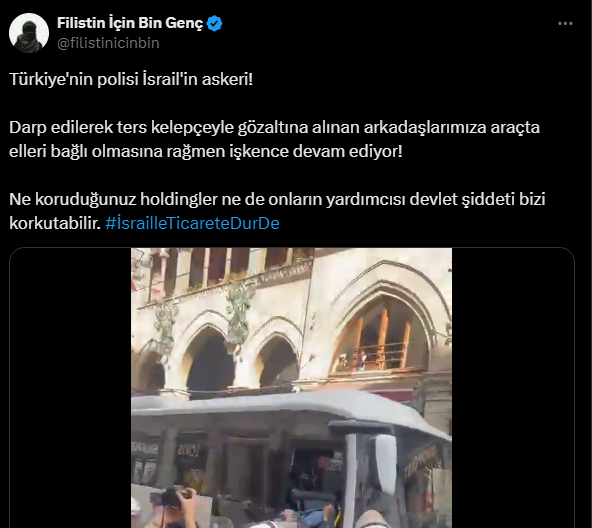Click the line "Türkiye'nin polisi İsrail'in askeri!"

[x=131, y=79]
